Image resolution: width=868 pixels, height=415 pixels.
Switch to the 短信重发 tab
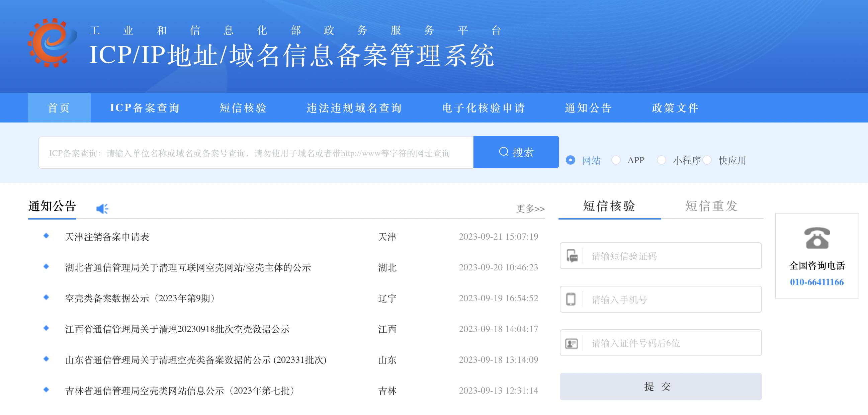click(711, 206)
